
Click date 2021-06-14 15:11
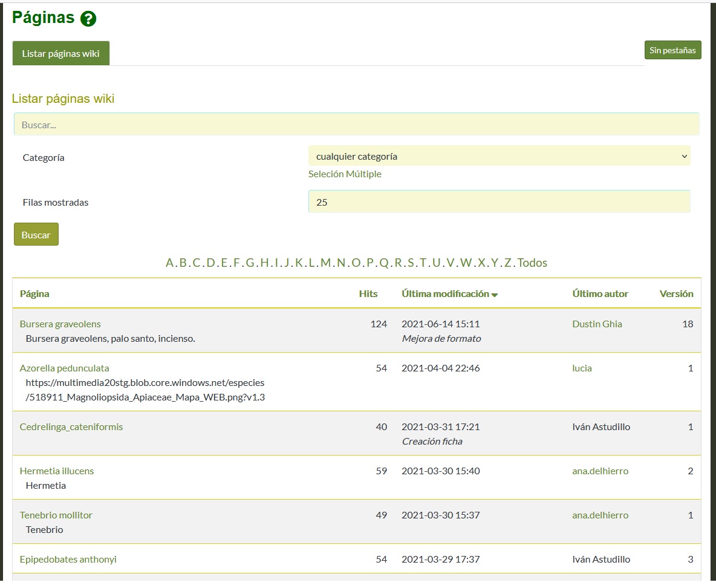pos(441,324)
